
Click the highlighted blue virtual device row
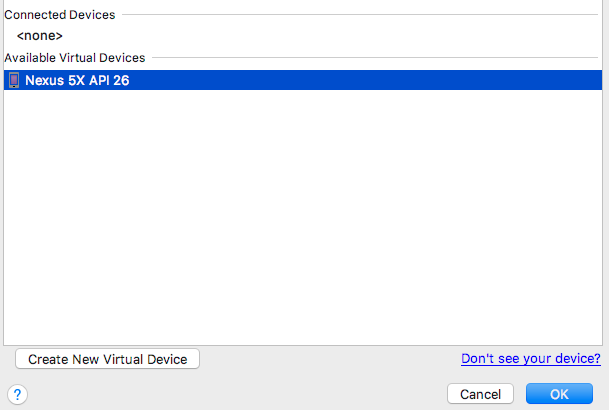303,80
